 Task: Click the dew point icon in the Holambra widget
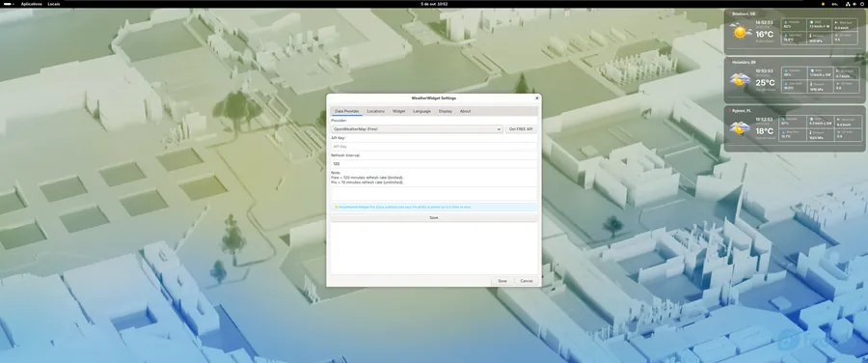[x=786, y=84]
